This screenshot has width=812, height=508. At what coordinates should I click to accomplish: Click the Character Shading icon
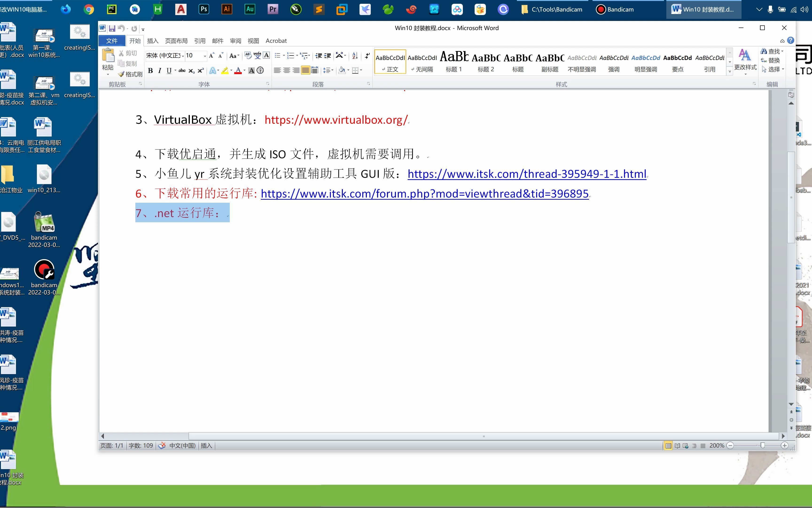[x=251, y=71]
